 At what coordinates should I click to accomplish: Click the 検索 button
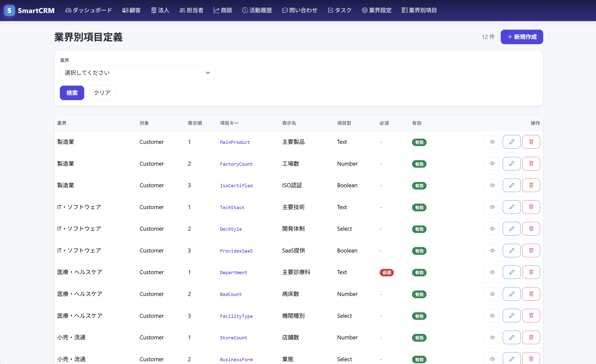coord(72,93)
